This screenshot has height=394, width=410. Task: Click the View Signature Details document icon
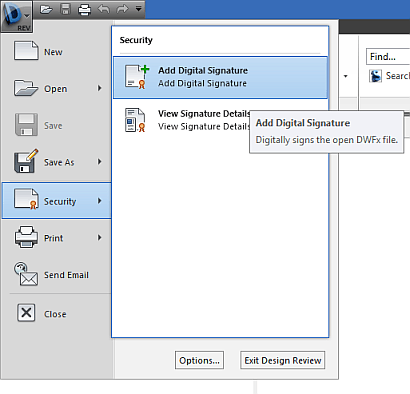(135, 120)
